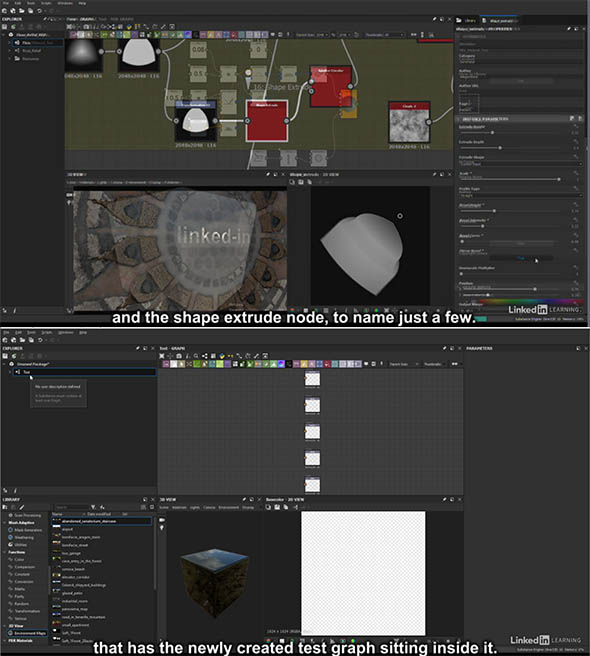
Task: Click Name column header in Library
Action: (57, 514)
